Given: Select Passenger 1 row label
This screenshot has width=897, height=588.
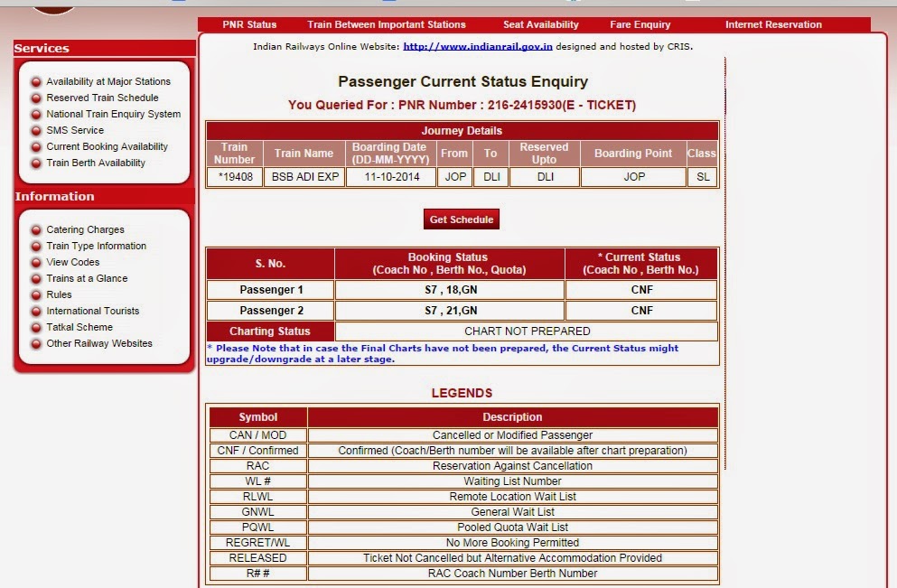Looking at the screenshot, I should click(271, 289).
